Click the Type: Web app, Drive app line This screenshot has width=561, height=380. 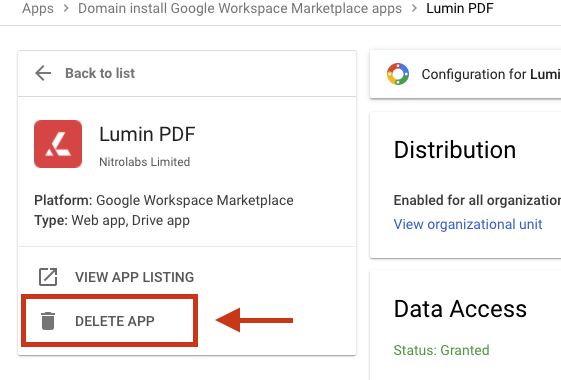112,220
